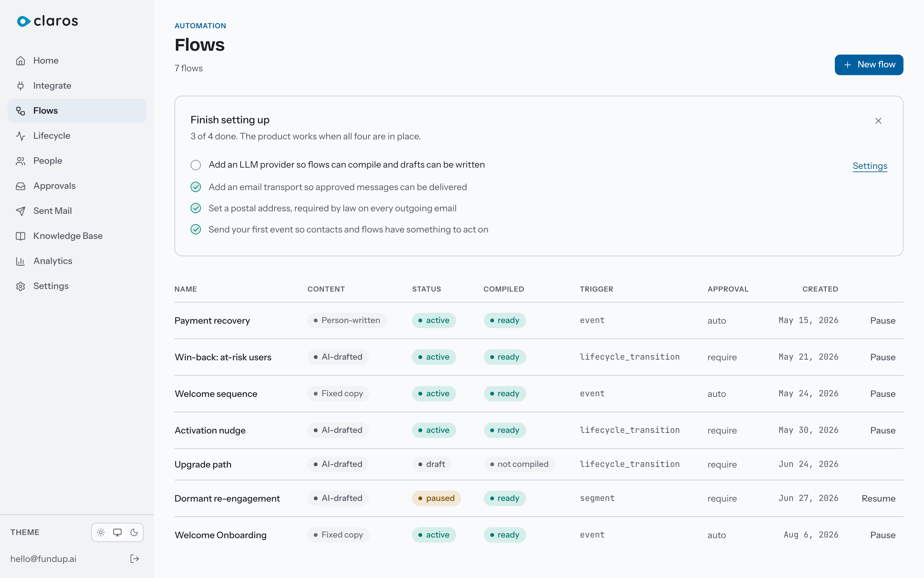Open the Dormant re-engagement flow

(x=227, y=498)
